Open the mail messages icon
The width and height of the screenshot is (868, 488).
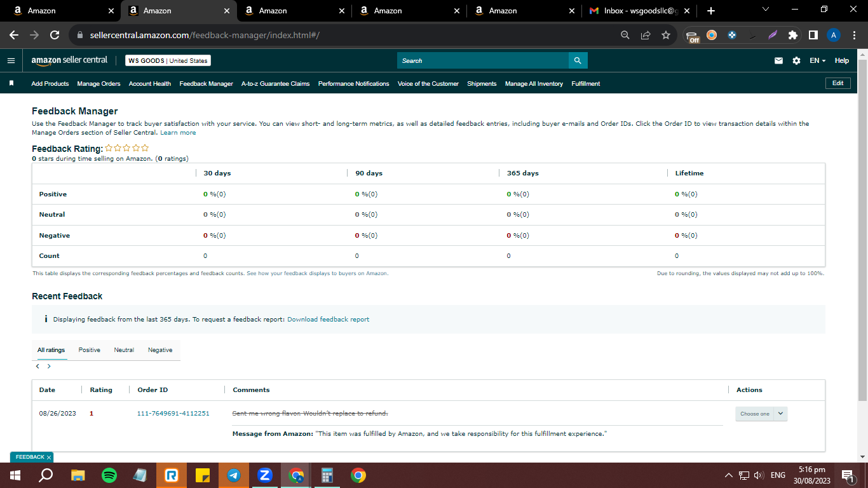point(778,60)
